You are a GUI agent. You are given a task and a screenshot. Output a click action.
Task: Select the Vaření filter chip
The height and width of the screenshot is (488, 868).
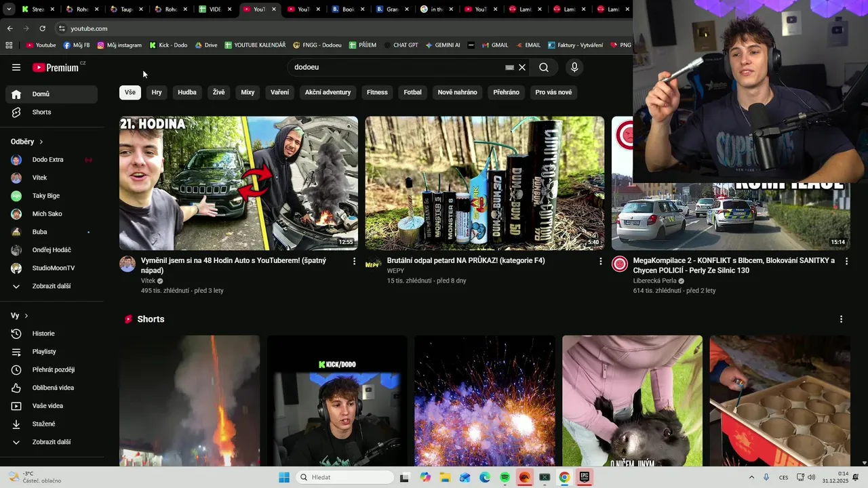click(x=279, y=92)
